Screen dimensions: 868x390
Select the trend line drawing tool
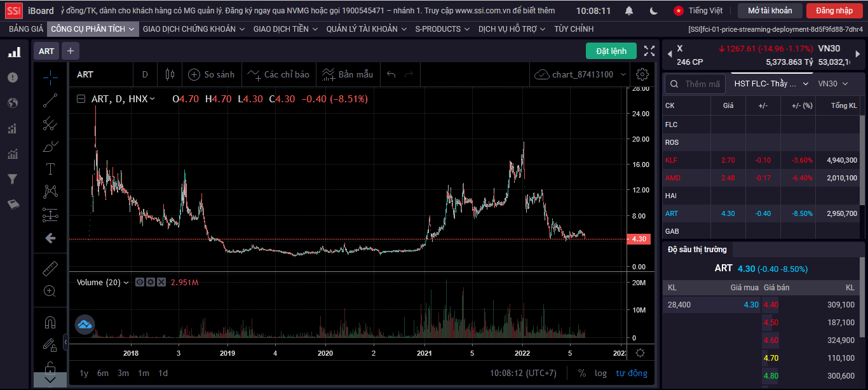[x=50, y=100]
